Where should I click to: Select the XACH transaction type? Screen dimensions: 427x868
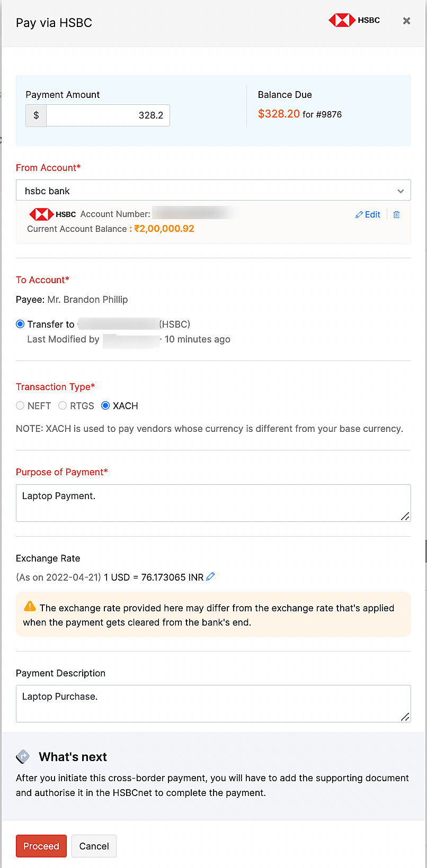point(105,406)
